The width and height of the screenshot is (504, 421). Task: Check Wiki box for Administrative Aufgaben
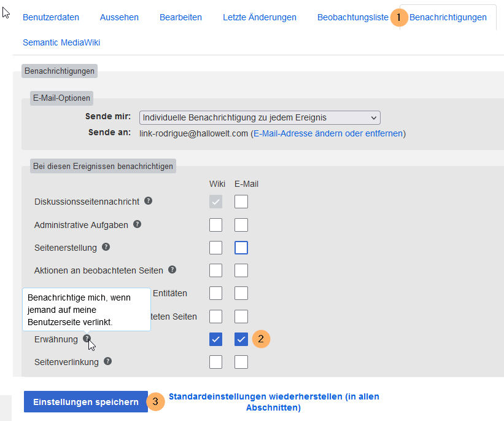[215, 225]
